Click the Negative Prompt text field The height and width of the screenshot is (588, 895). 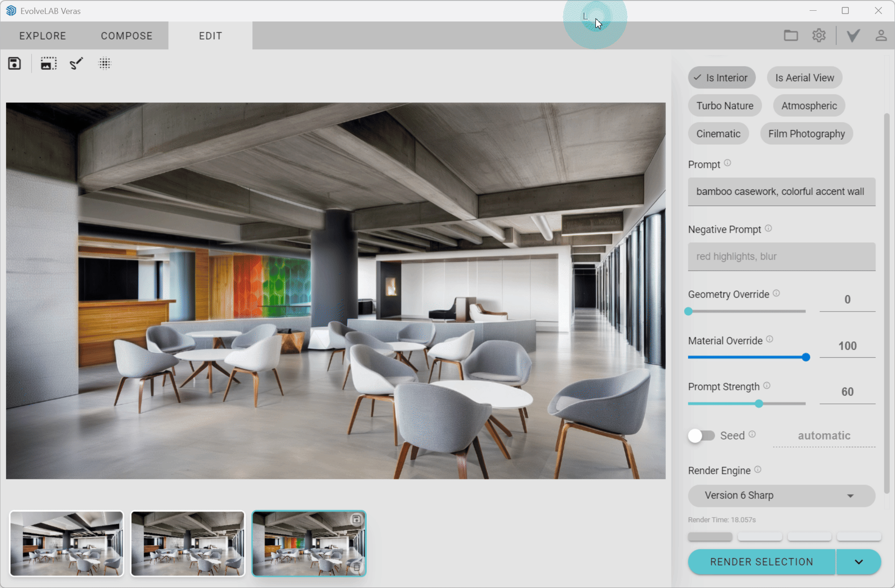pyautogui.click(x=782, y=256)
